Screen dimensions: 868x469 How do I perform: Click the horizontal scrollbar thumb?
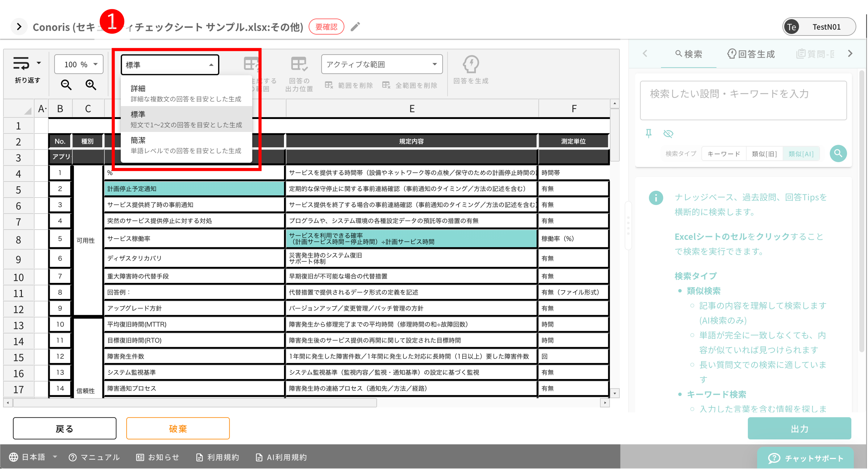tap(195, 403)
